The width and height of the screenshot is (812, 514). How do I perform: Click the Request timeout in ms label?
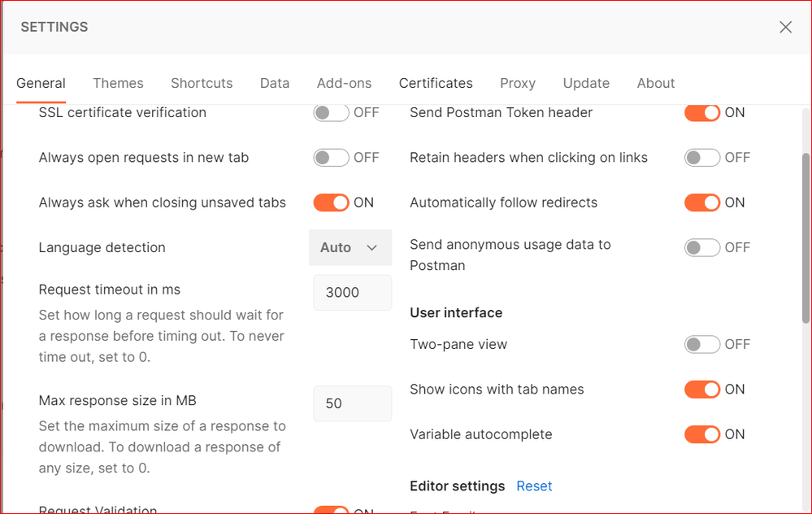click(110, 290)
